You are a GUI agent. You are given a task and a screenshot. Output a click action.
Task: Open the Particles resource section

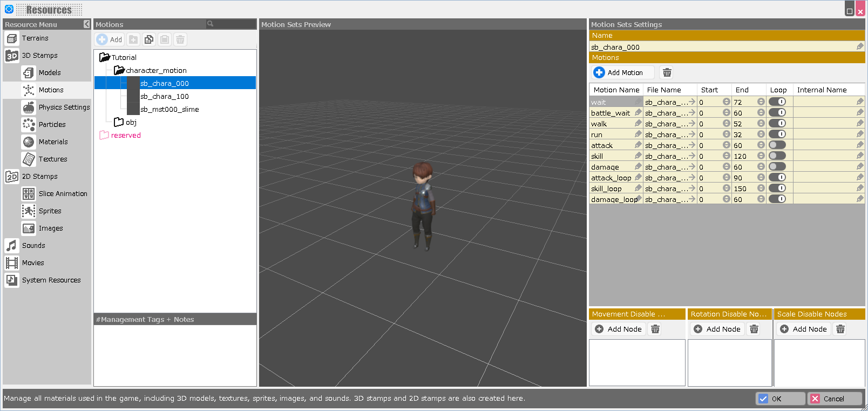[x=52, y=125]
